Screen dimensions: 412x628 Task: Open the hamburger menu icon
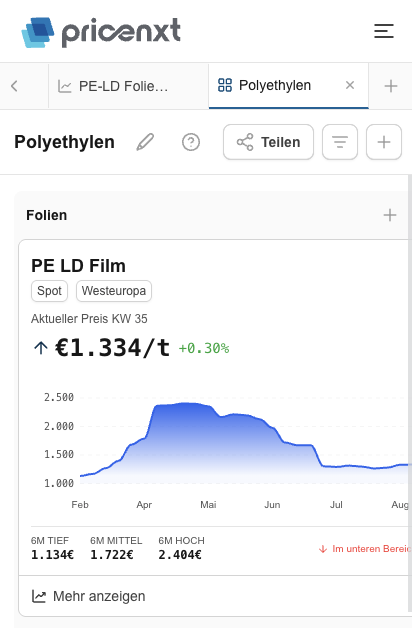[x=384, y=31]
